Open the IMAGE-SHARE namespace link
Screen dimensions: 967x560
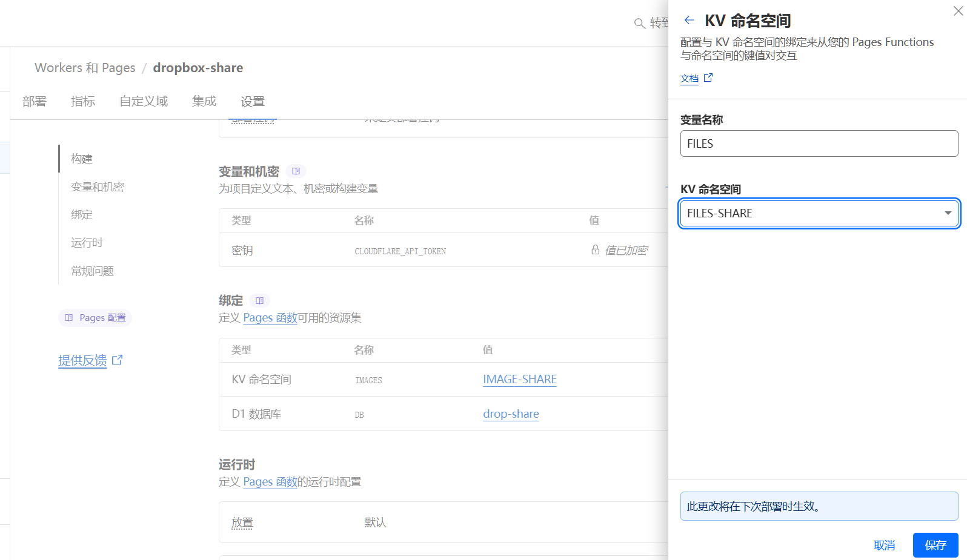[x=519, y=380]
